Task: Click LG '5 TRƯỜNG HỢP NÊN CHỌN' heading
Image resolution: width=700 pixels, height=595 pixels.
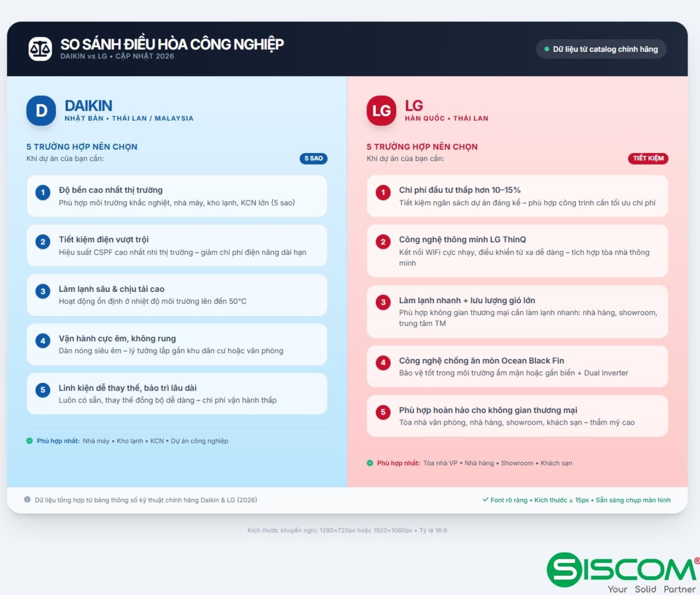Action: (x=422, y=147)
